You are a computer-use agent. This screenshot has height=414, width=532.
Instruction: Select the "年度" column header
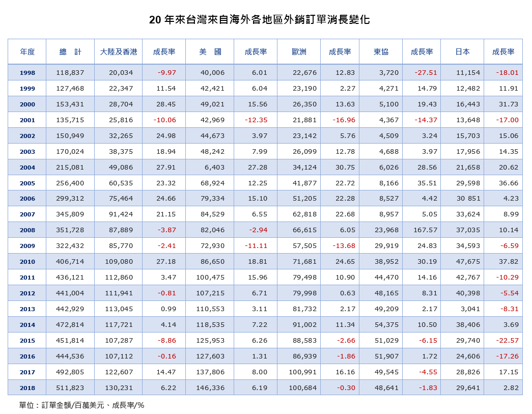[x=27, y=52]
